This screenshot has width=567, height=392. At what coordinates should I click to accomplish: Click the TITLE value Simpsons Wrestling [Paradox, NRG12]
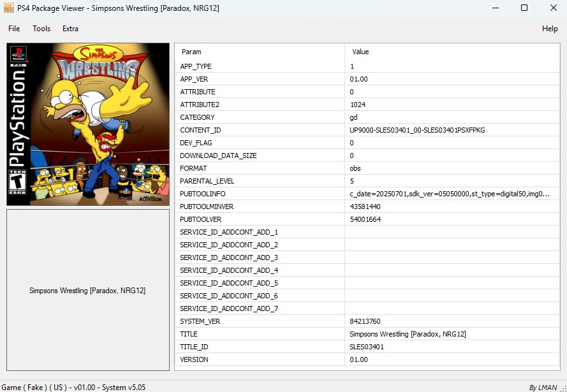408,334
